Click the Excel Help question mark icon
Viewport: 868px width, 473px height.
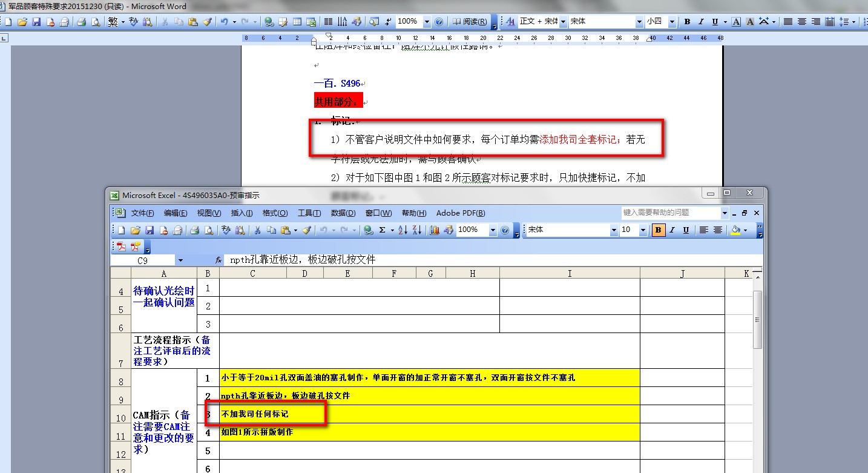[x=505, y=230]
